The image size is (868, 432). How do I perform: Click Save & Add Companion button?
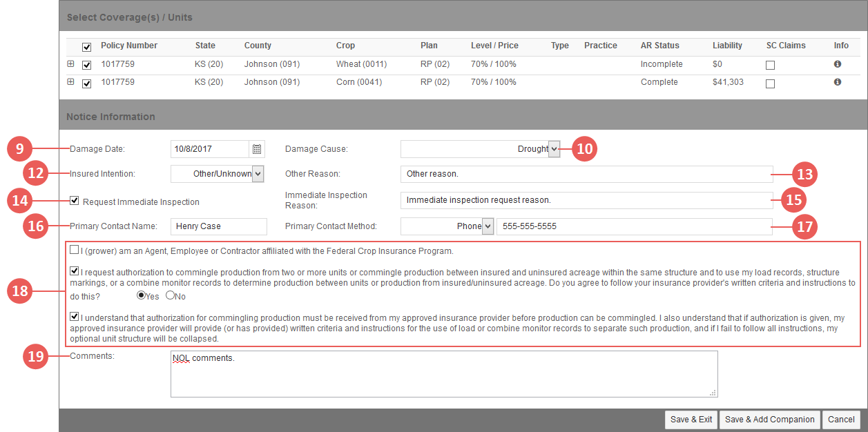click(770, 420)
